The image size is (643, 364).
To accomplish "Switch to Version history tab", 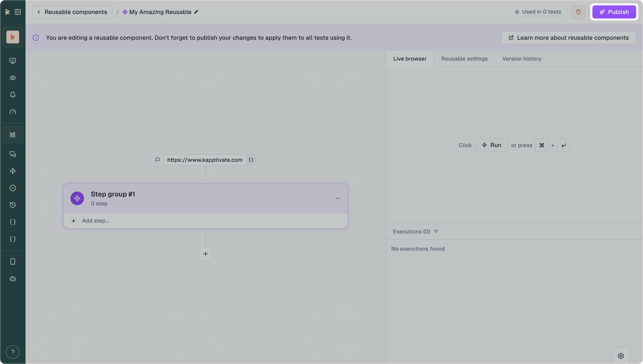I will pos(522,59).
